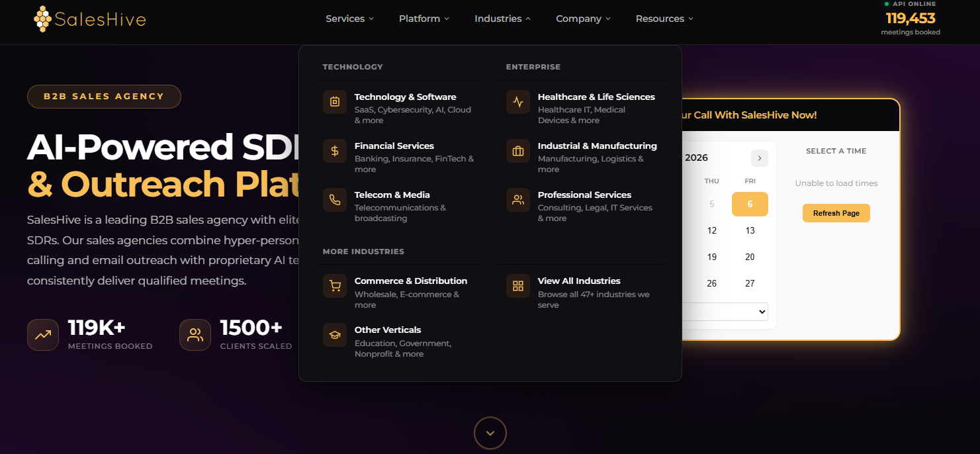This screenshot has height=454, width=980.
Task: Click the trending arrow icon beside Meetings Booked
Action: (x=43, y=335)
